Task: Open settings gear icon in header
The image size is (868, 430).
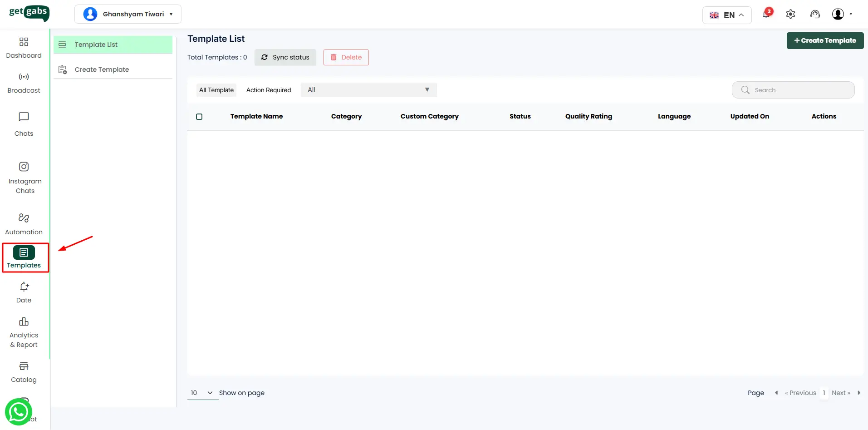Action: 790,15
